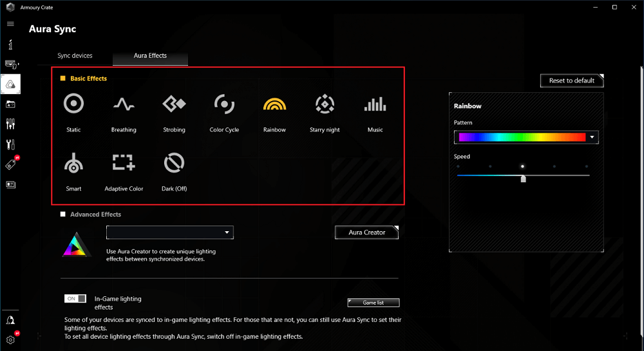The image size is (644, 351).
Task: Open the Advanced Effects dropdown
Action: [x=169, y=232]
